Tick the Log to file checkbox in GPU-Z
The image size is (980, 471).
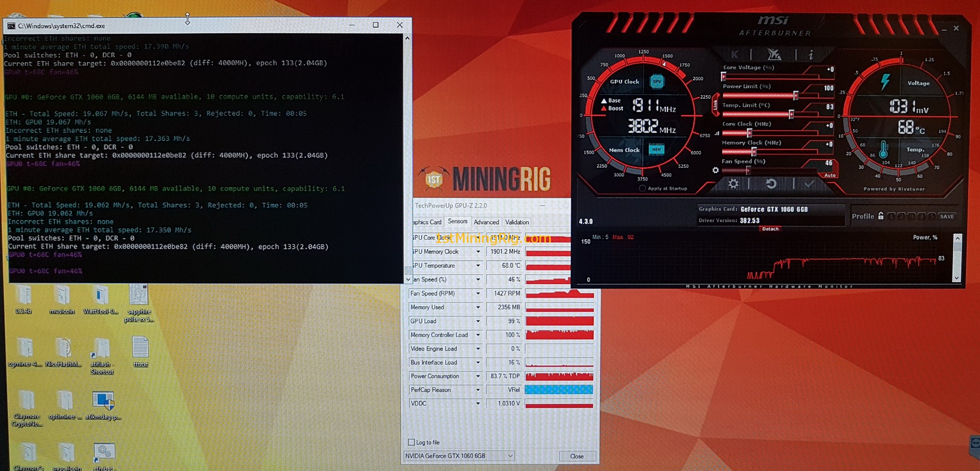pyautogui.click(x=412, y=442)
